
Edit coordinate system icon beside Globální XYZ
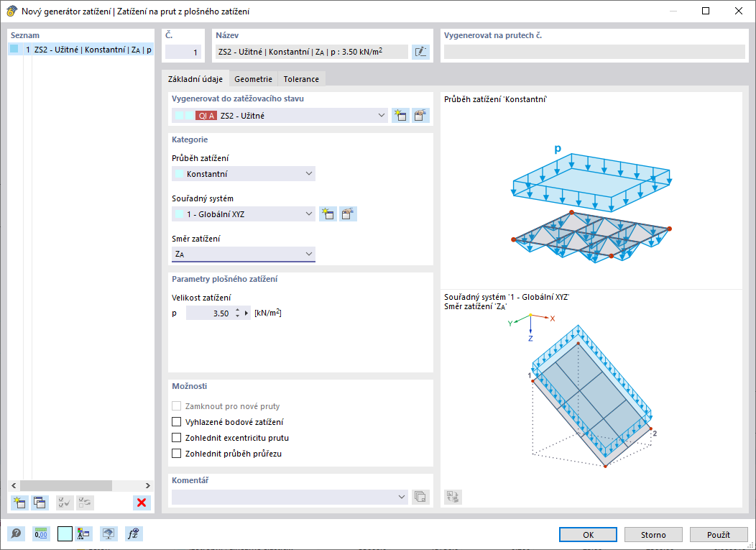348,214
